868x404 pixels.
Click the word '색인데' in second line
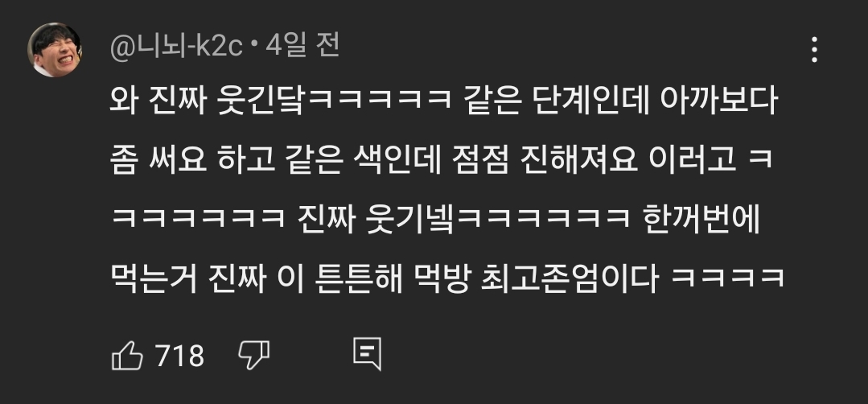click(397, 162)
